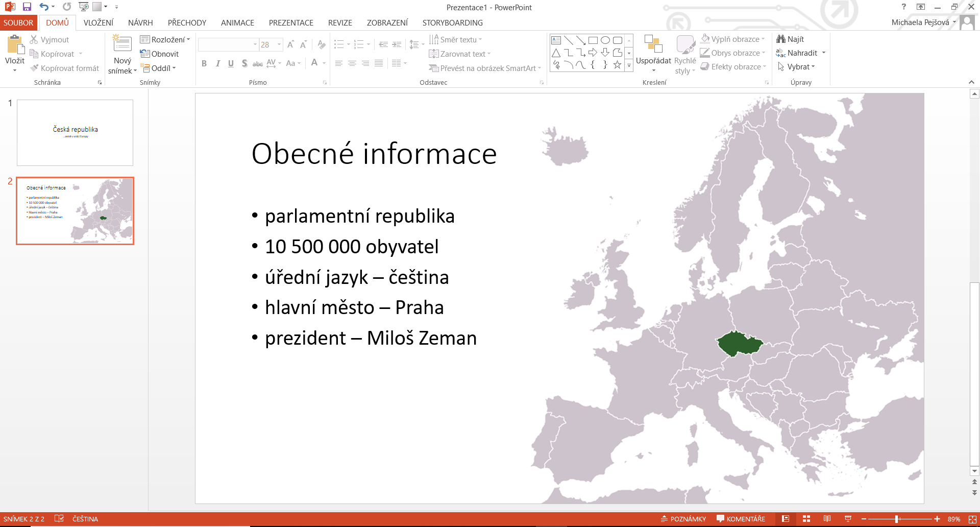The width and height of the screenshot is (980, 527).
Task: Select the Česká republika slide 1 thumbnail
Action: (x=75, y=133)
